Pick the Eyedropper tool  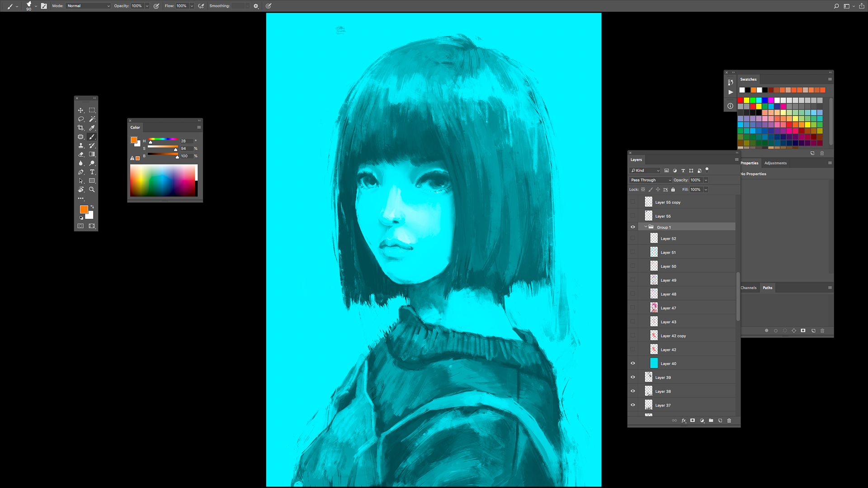tap(92, 128)
